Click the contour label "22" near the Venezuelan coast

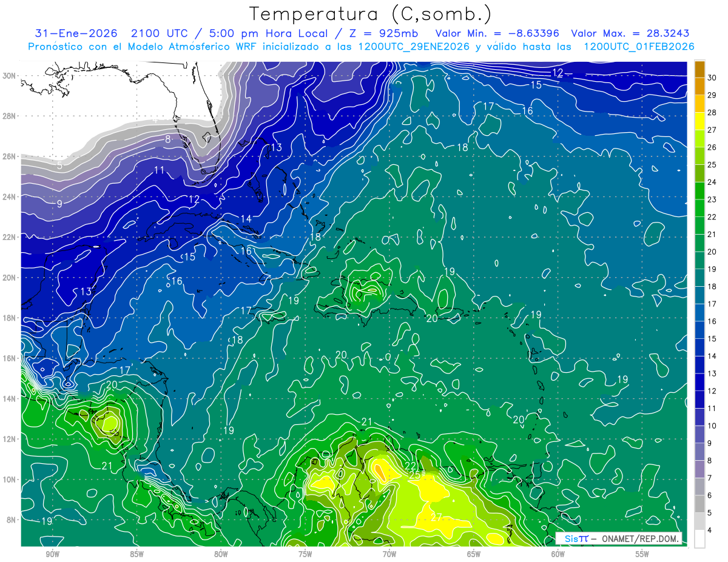tap(411, 466)
